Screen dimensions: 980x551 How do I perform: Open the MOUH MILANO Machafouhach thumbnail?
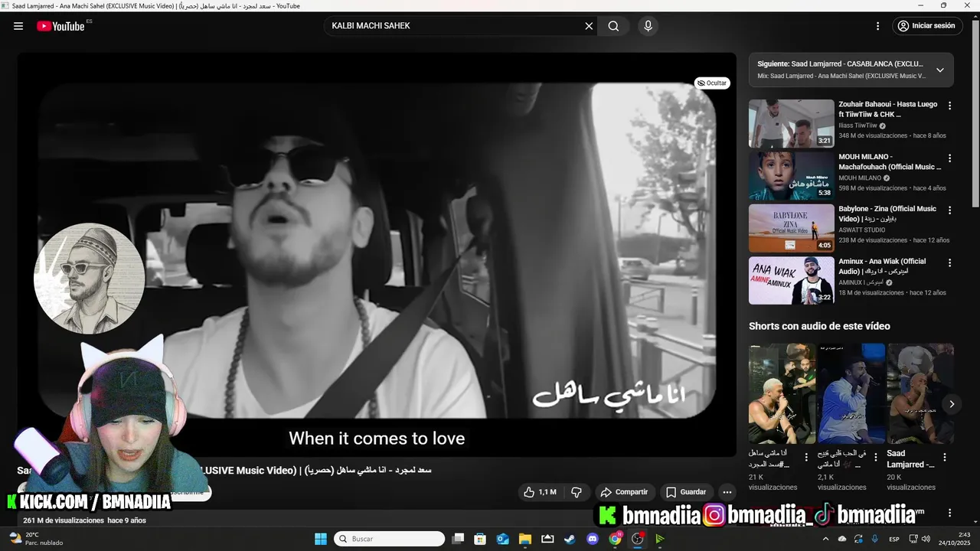coord(791,176)
